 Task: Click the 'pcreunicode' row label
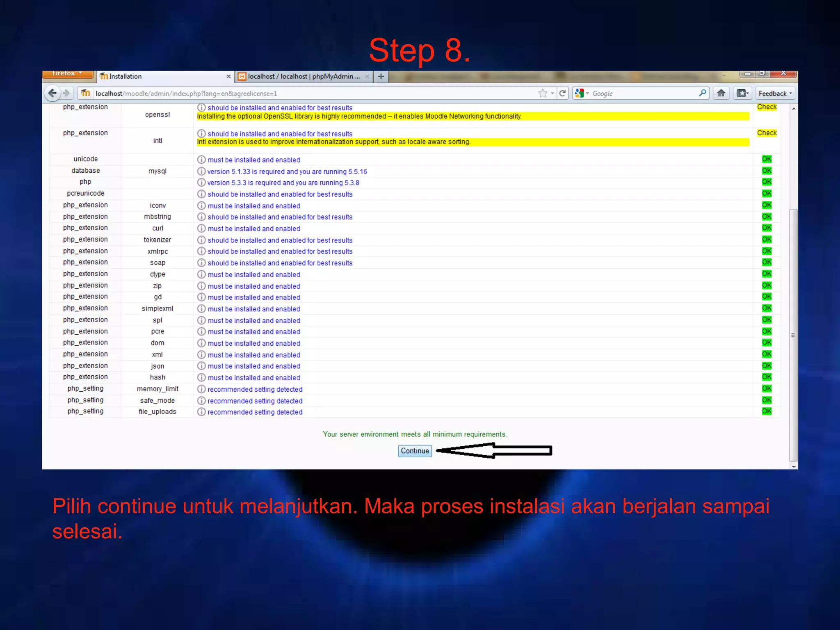point(86,193)
